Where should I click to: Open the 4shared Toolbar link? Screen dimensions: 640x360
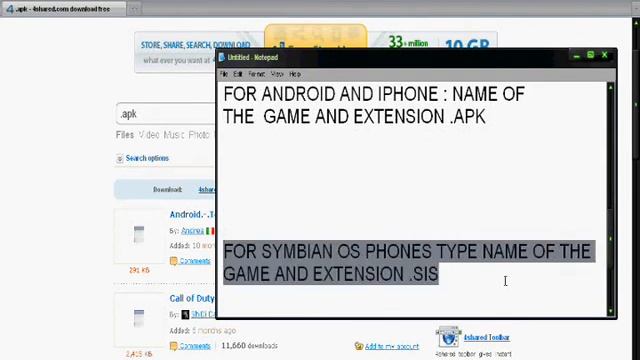click(487, 338)
